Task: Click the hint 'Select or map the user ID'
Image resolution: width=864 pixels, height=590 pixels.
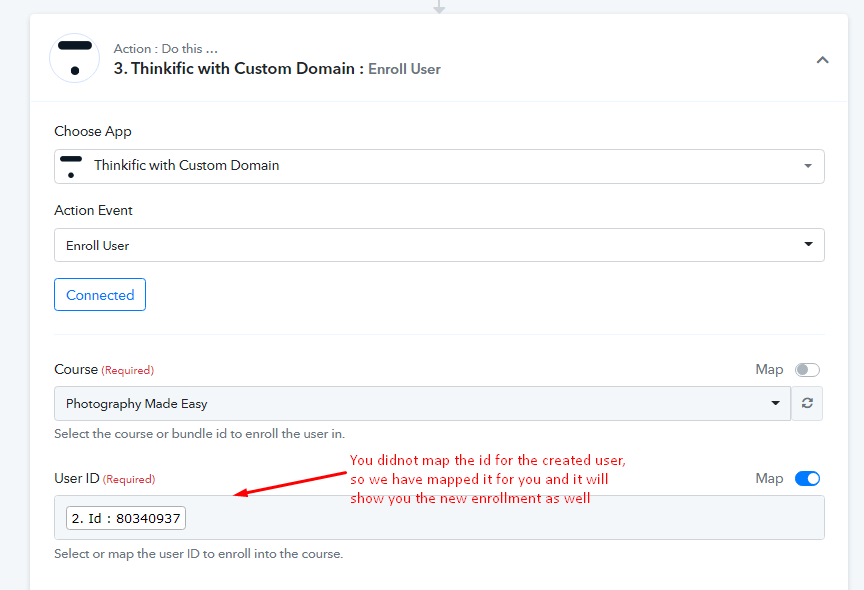Action: [x=198, y=554]
